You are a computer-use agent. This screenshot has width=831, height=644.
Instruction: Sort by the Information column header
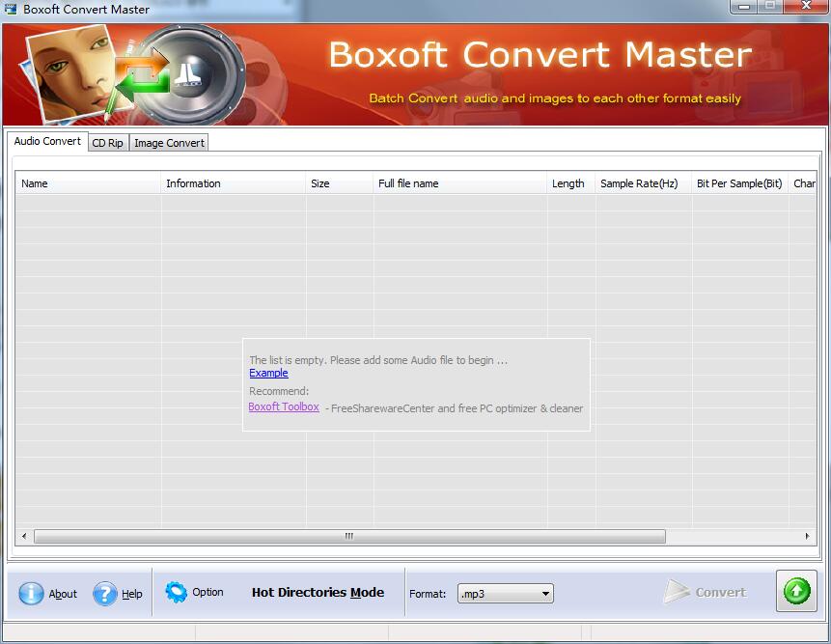pos(234,183)
